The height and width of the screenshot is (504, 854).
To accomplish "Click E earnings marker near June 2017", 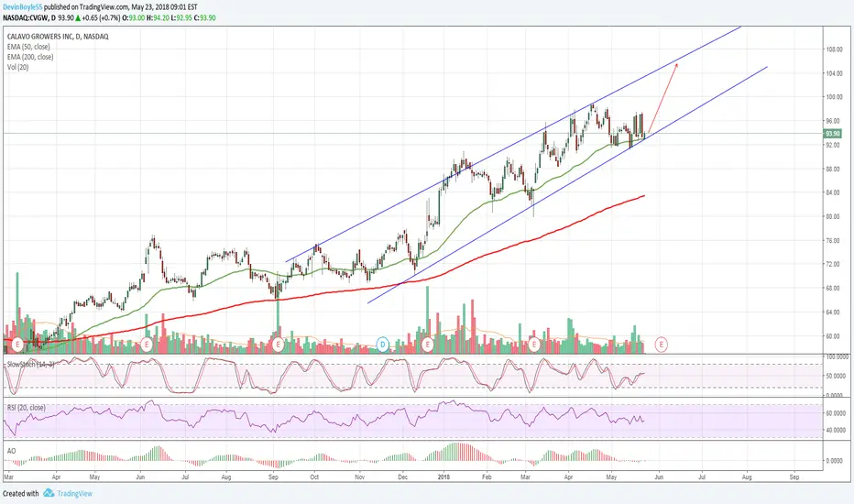I will 146,345.
